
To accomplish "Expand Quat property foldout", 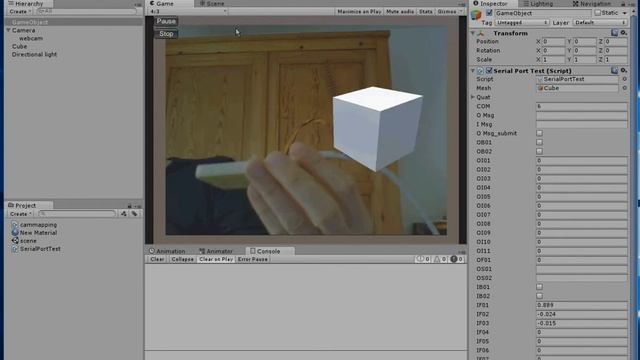I will click(x=473, y=97).
